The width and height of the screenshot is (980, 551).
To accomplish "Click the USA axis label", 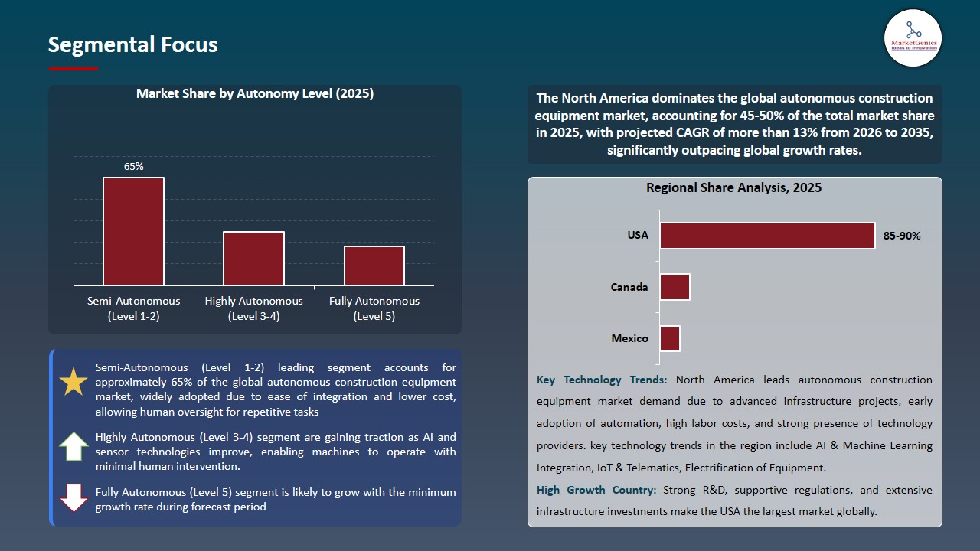I will [638, 235].
